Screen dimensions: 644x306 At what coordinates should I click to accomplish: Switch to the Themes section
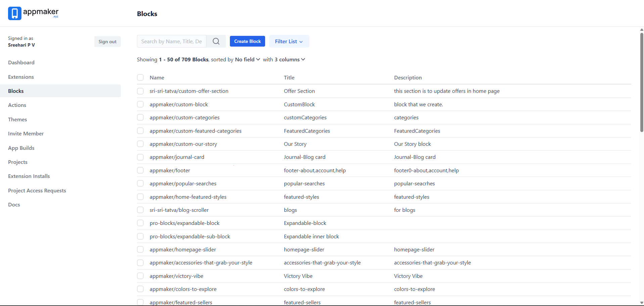[x=17, y=119]
